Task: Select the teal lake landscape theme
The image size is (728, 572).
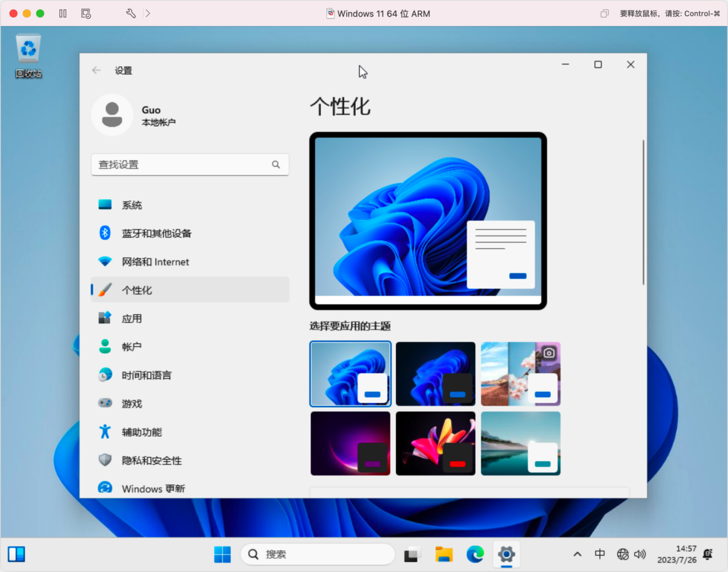Action: 520,443
